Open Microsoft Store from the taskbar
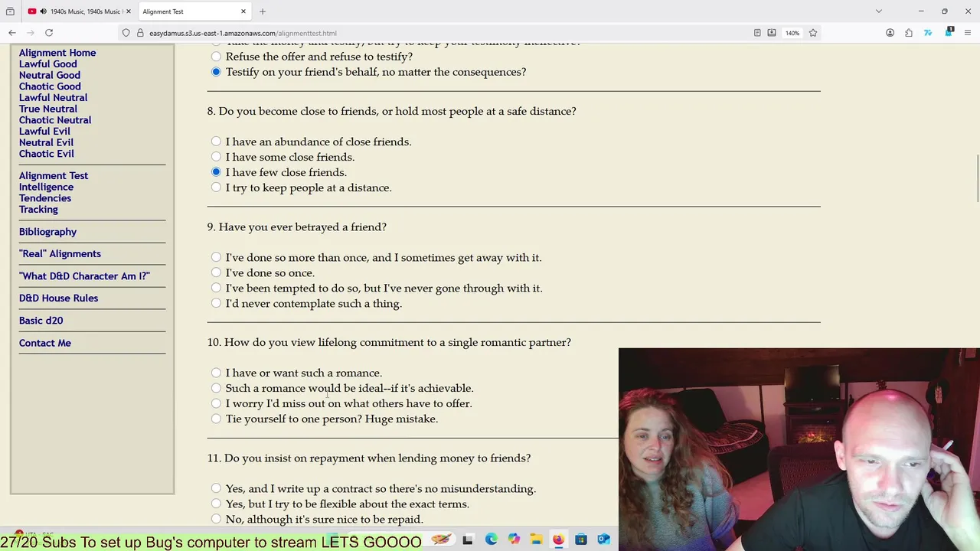Viewport: 980px width, 551px height. coord(581,540)
